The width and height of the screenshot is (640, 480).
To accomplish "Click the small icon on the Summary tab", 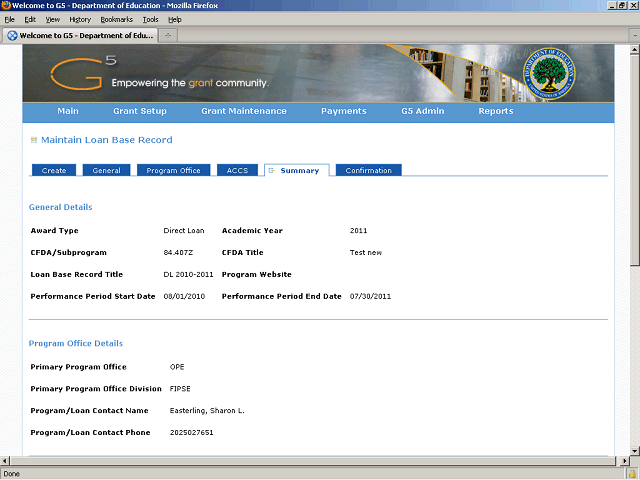I will pyautogui.click(x=271, y=171).
